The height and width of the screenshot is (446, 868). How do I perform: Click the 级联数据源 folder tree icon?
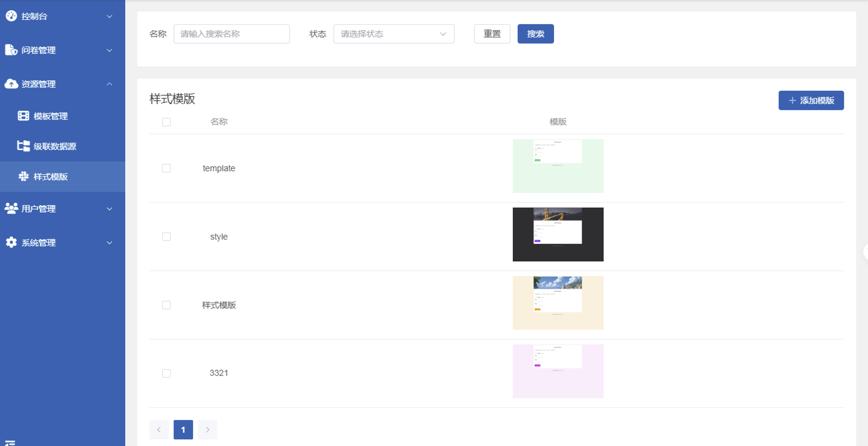tap(23, 146)
